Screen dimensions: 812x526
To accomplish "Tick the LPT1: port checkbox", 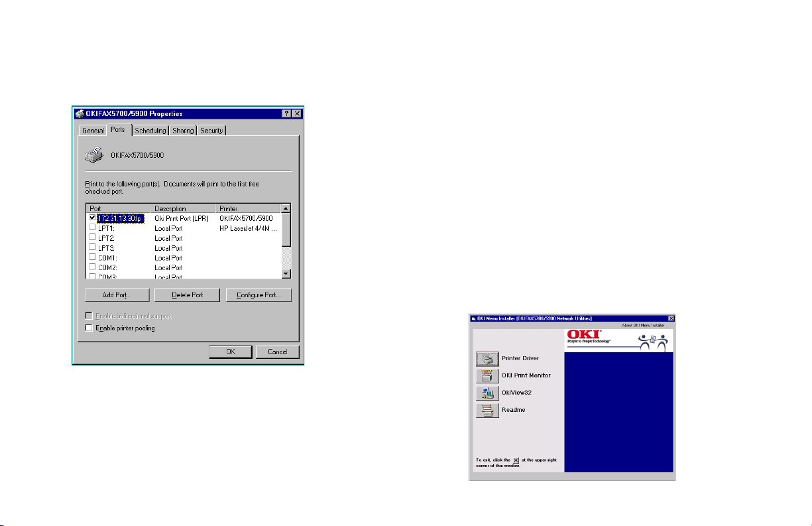I will [x=92, y=228].
